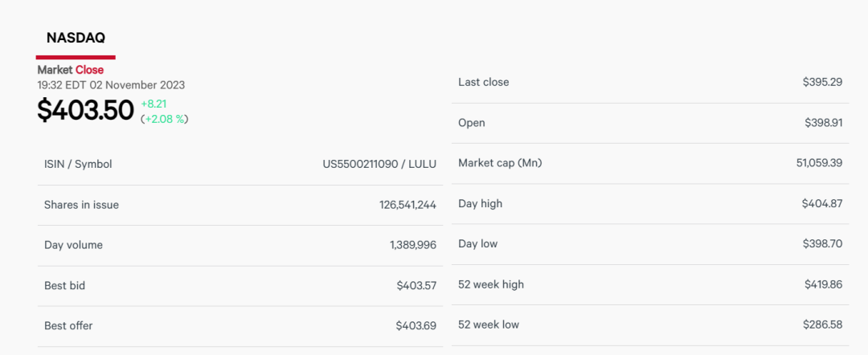Click the $403.50 share price
Screen dimensions: 868x355
pos(85,110)
